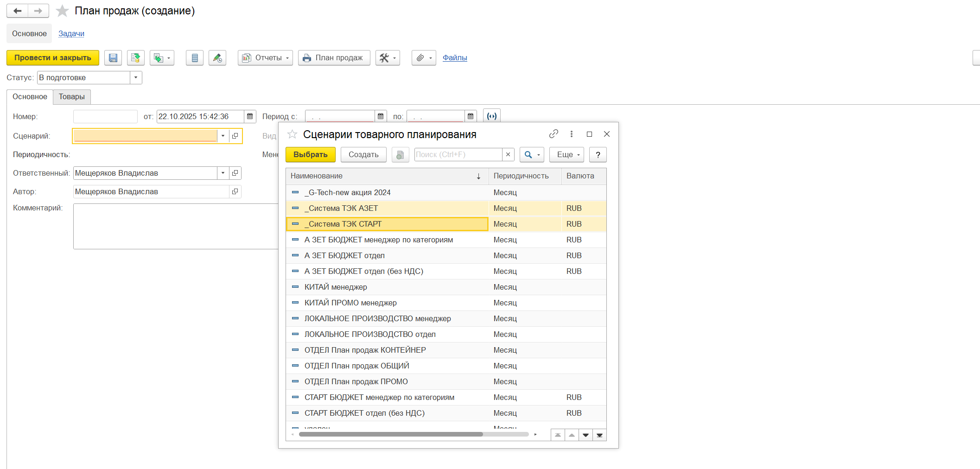Viewport: 980px width, 469px height.
Task: Click the save (floppy disk) icon
Action: pos(113,58)
